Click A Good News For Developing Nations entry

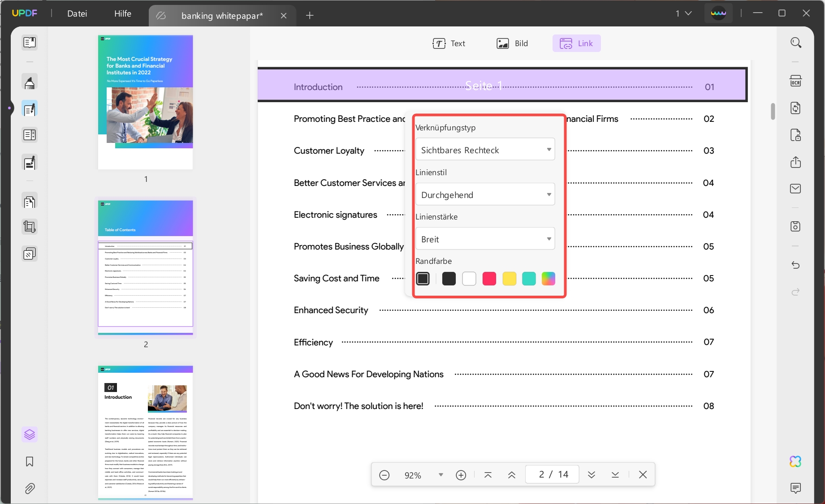[504, 374]
